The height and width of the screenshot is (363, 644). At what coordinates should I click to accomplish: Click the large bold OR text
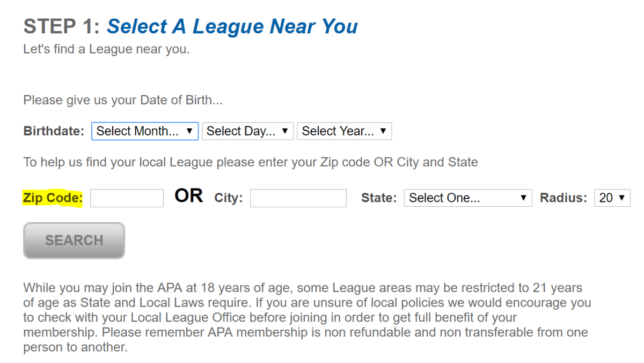pyautogui.click(x=189, y=196)
